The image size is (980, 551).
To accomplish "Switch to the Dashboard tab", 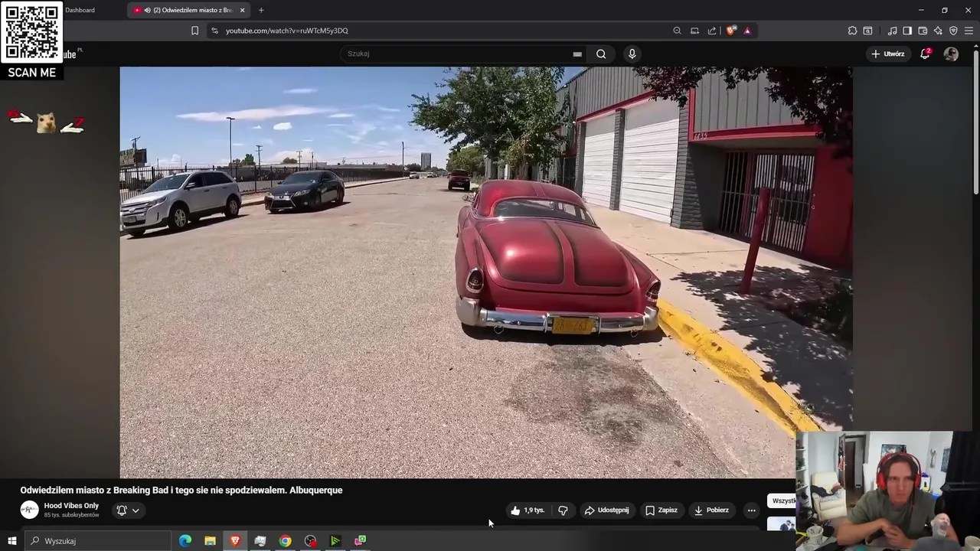I will (80, 10).
